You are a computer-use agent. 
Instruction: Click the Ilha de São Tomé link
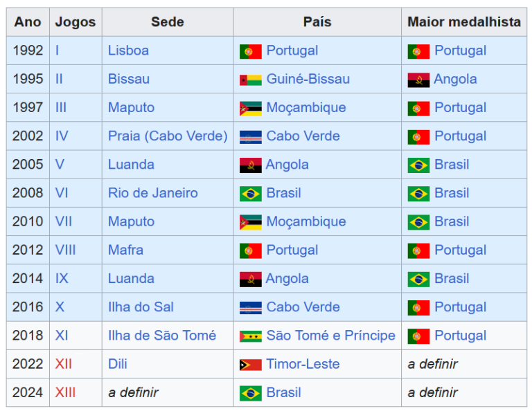162,336
